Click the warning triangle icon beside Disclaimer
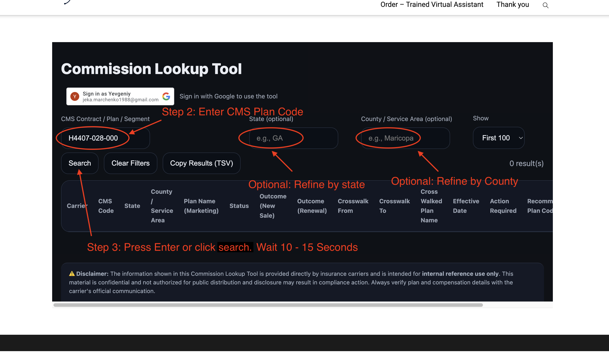 click(72, 274)
